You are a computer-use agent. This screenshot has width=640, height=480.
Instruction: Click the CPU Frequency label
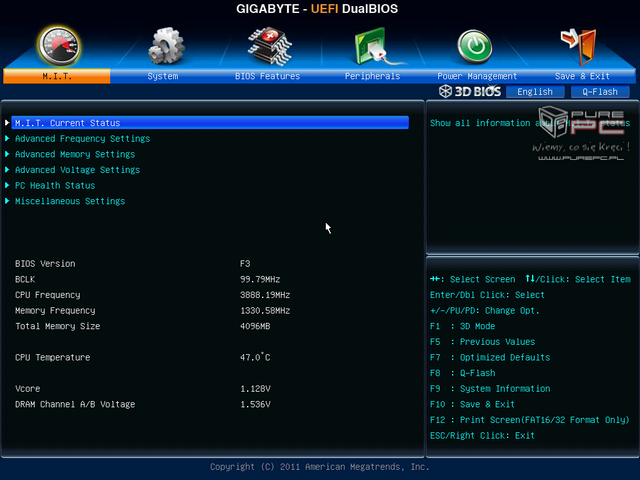48,295
